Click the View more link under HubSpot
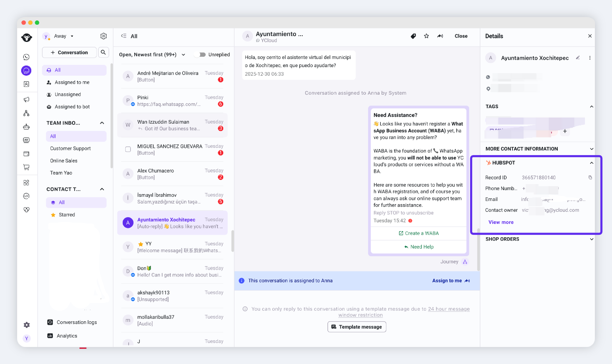612x364 pixels. [x=501, y=222]
